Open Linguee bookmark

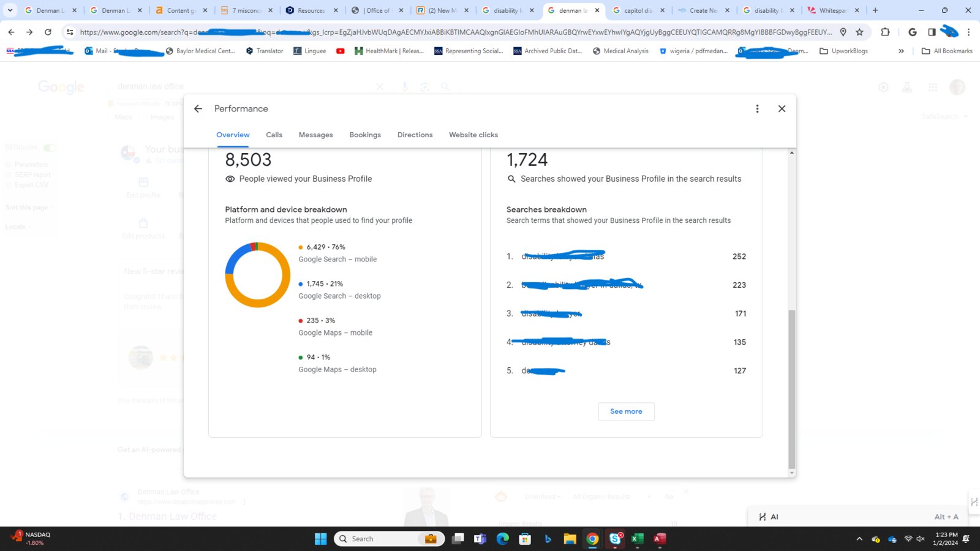pos(310,51)
